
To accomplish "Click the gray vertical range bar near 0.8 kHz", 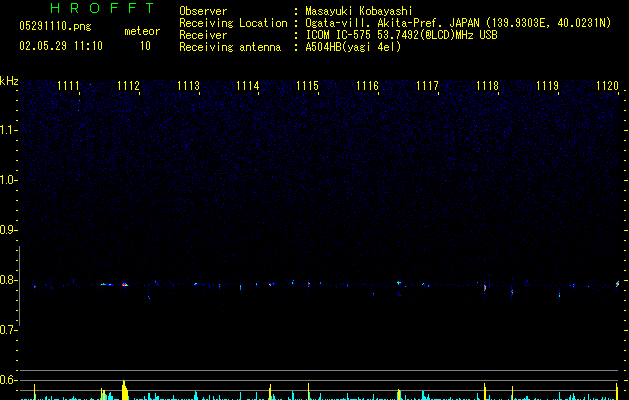I will coord(19,286).
